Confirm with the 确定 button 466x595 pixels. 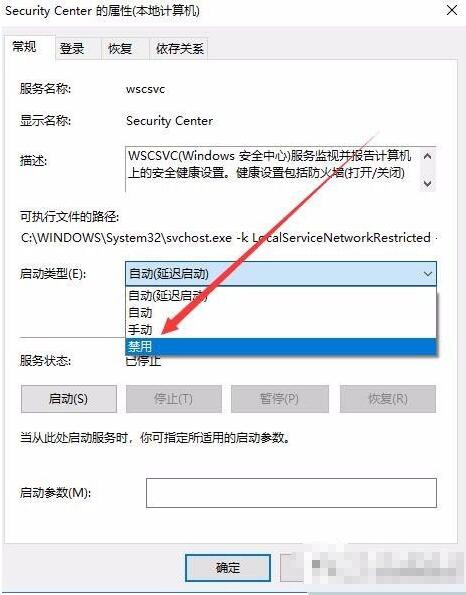coord(228,568)
